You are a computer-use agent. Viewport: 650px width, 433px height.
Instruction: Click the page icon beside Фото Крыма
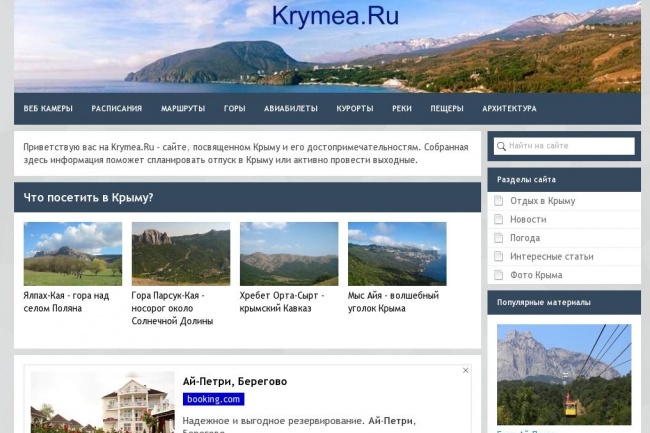point(499,275)
